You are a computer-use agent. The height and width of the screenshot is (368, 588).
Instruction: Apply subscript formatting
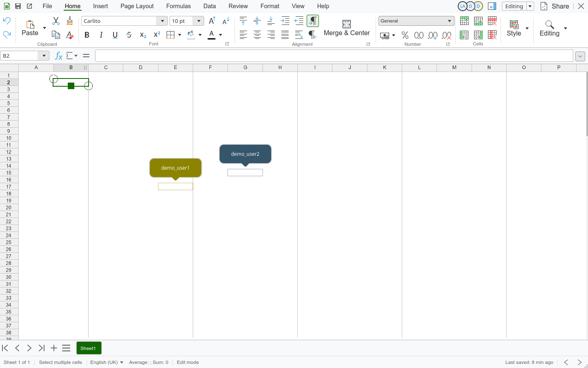pyautogui.click(x=143, y=35)
